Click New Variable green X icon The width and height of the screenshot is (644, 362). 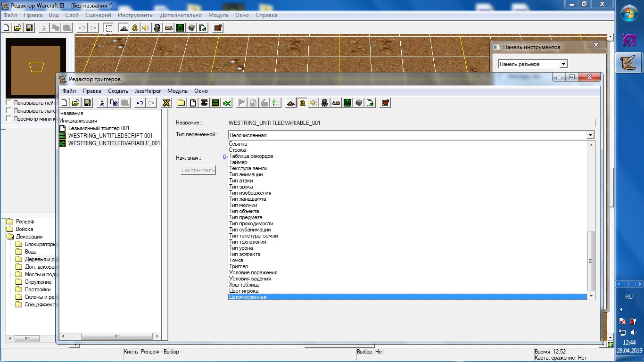coord(227,103)
